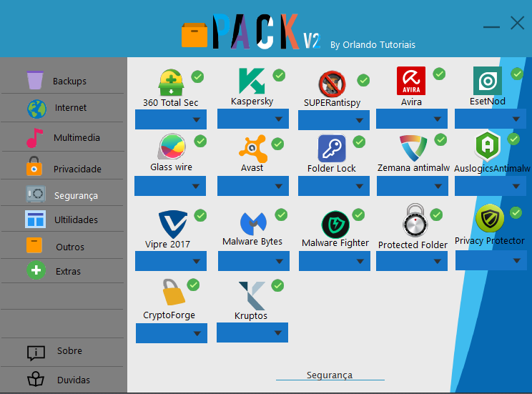Expand the dropdown under SUPERantispy
532x394 pixels.
[x=333, y=120]
